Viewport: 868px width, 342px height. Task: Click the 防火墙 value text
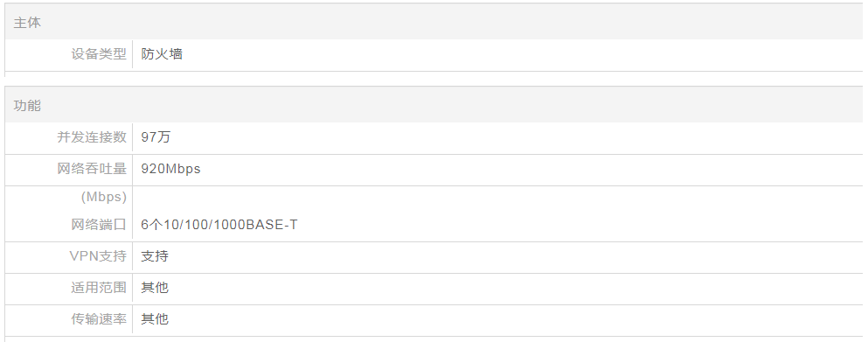pyautogui.click(x=162, y=54)
